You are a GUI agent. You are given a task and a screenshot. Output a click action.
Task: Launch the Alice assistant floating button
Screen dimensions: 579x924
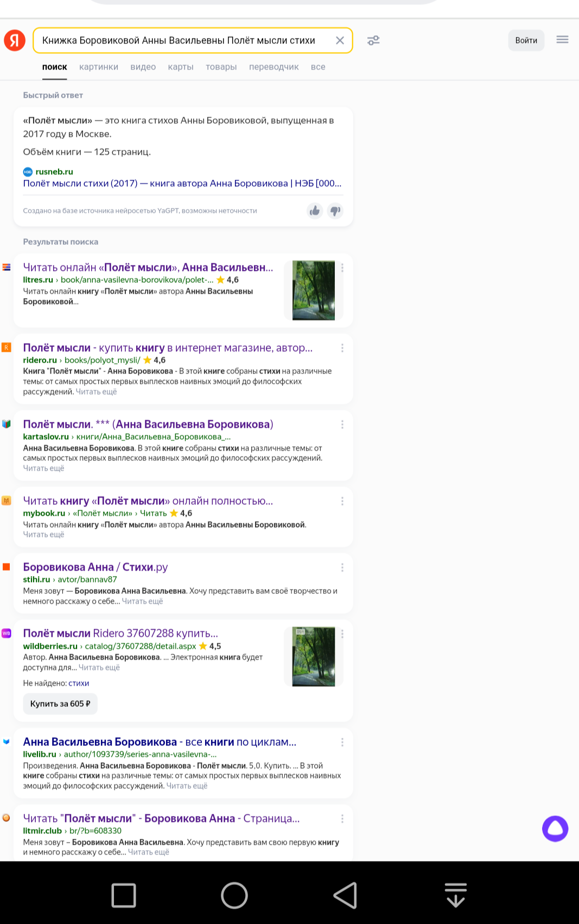[555, 828]
